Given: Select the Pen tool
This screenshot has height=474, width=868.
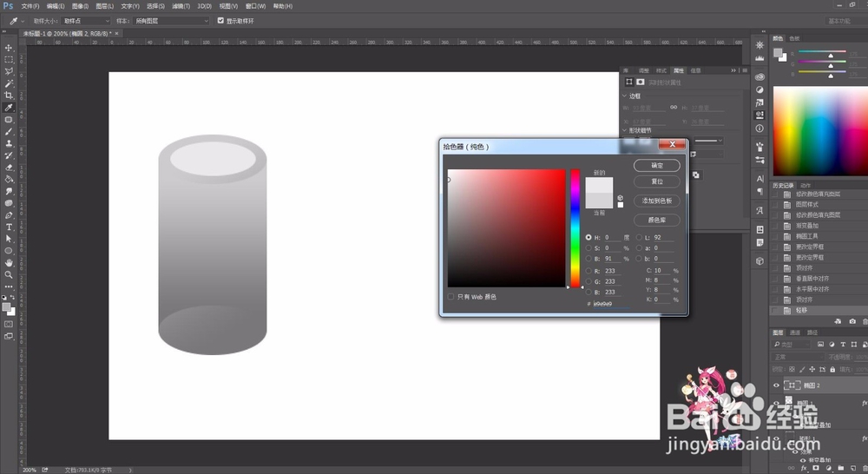Looking at the screenshot, I should click(x=9, y=214).
